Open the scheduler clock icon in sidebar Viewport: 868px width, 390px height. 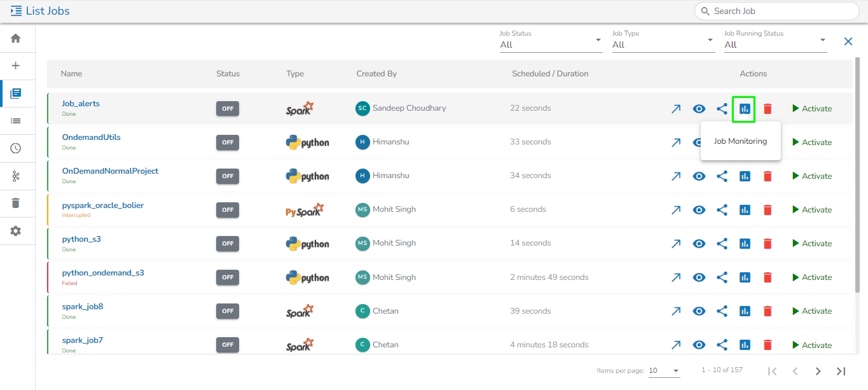click(x=16, y=148)
